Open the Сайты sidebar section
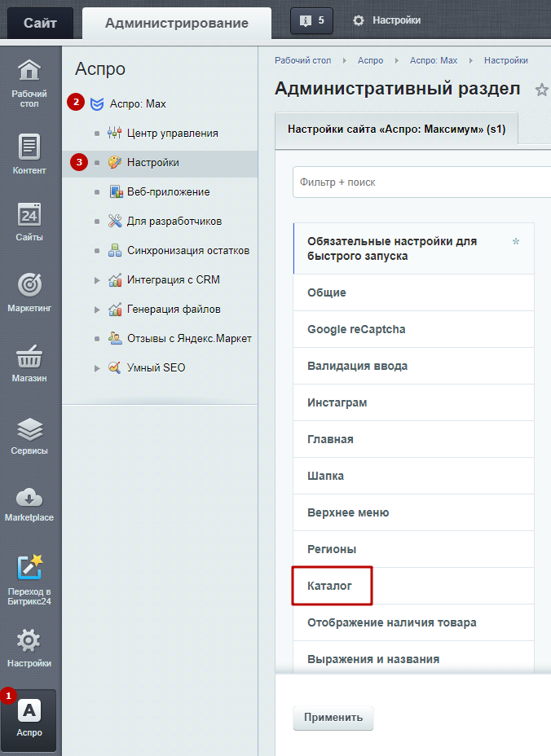This screenshot has height=756, width=551. pyautogui.click(x=29, y=222)
